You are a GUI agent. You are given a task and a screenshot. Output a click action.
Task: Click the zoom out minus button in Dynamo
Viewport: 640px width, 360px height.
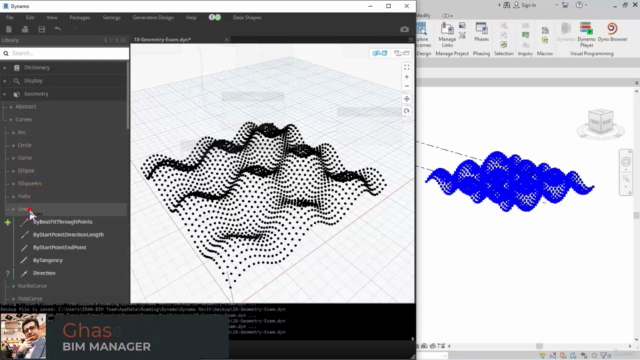click(407, 86)
